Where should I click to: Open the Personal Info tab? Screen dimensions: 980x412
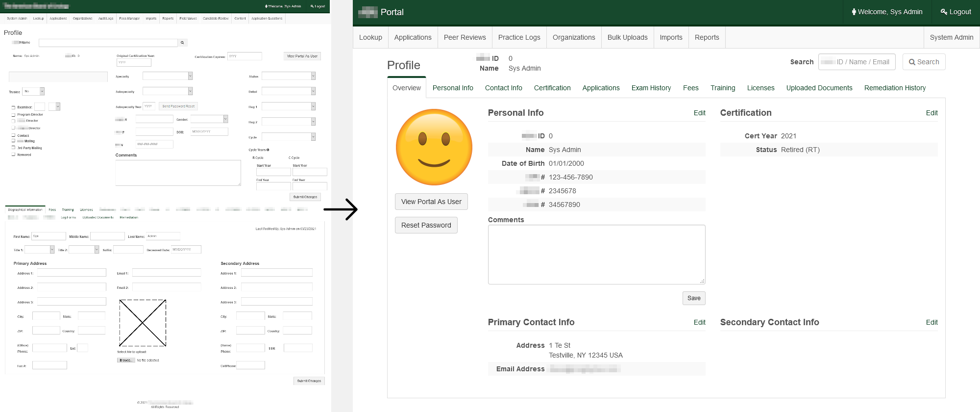pos(453,88)
